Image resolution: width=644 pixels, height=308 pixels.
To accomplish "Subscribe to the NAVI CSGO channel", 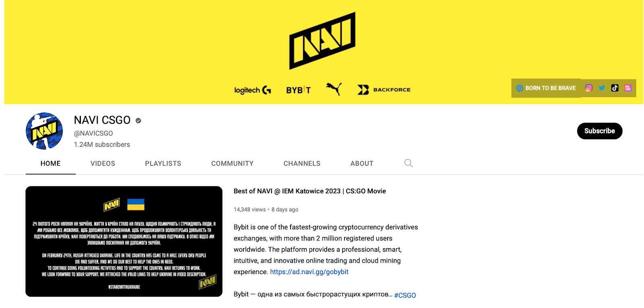I will coord(600,131).
